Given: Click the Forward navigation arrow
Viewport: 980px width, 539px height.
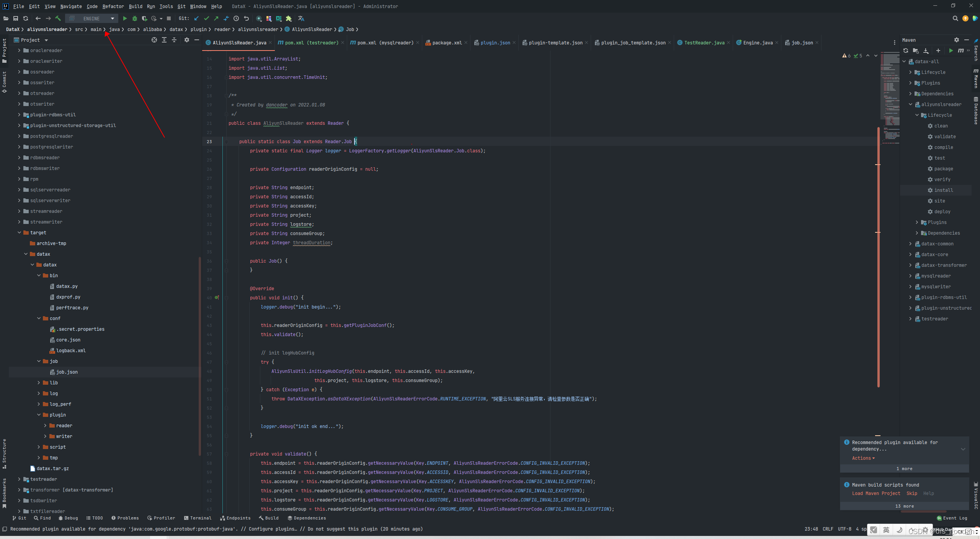Looking at the screenshot, I should click(x=48, y=18).
